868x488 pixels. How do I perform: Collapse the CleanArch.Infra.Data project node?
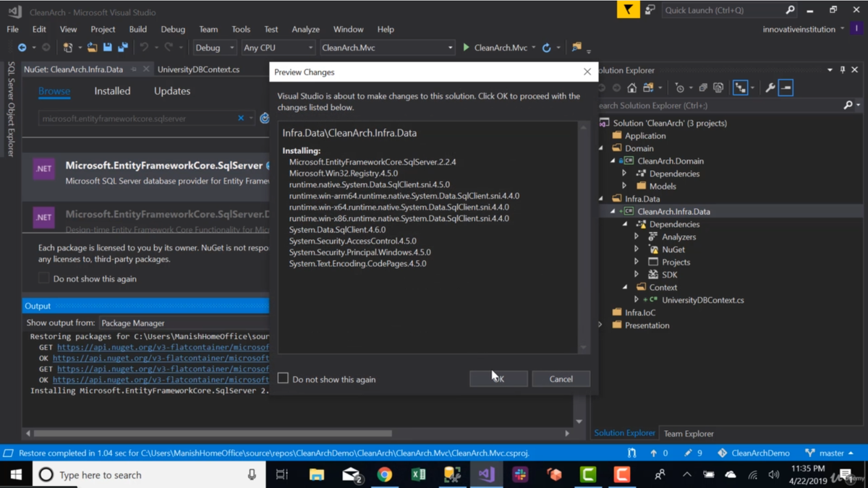613,211
